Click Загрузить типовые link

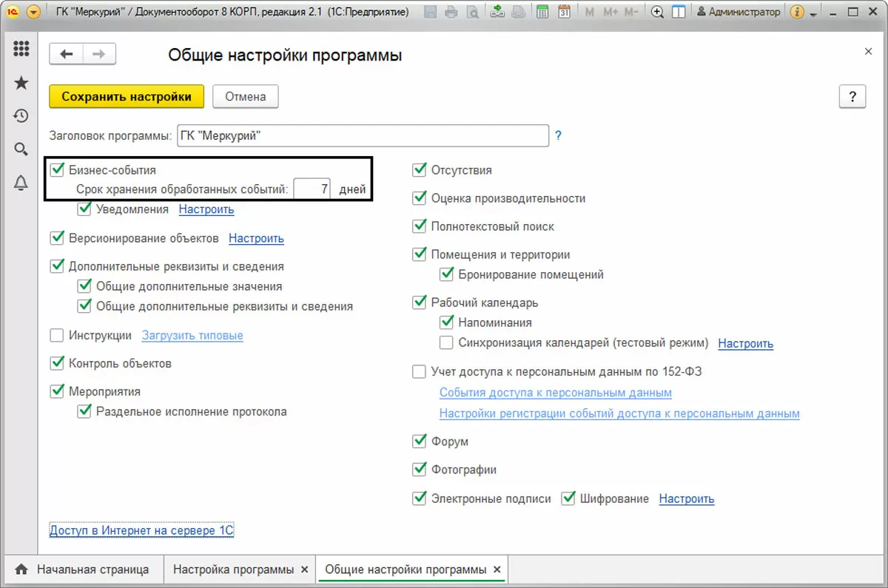point(192,335)
